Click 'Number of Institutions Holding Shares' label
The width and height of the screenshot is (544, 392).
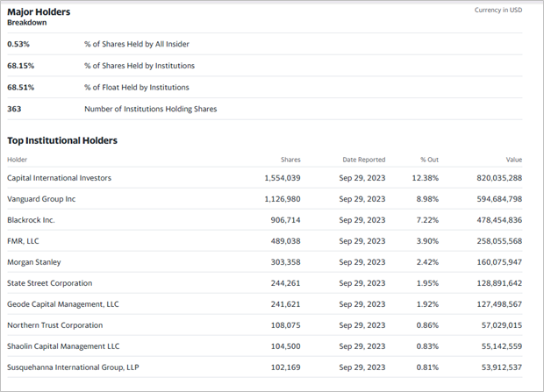click(x=151, y=109)
